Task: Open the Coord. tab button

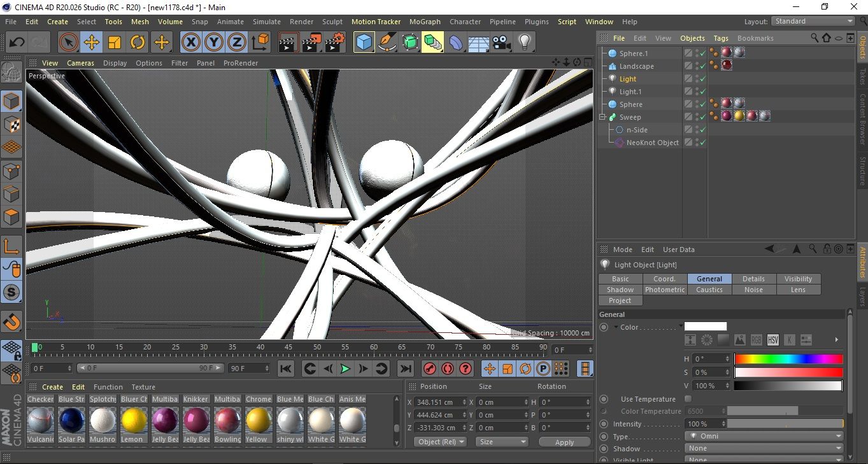Action: (665, 279)
